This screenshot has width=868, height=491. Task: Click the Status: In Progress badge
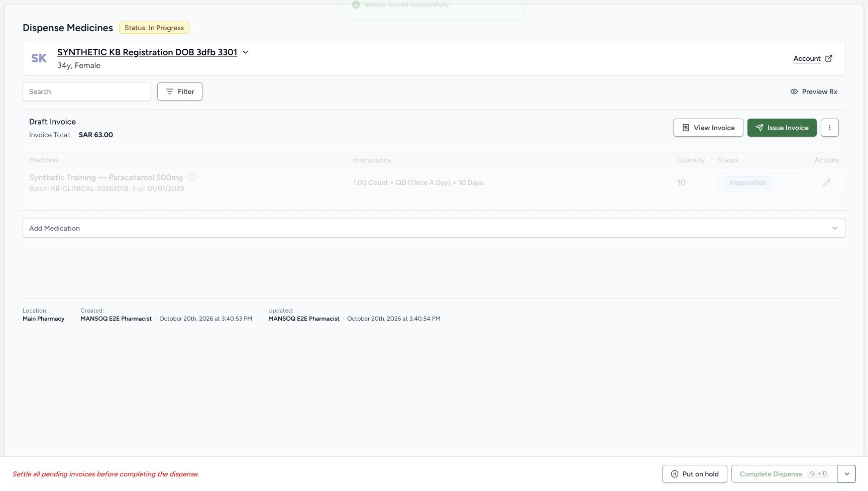tap(154, 28)
